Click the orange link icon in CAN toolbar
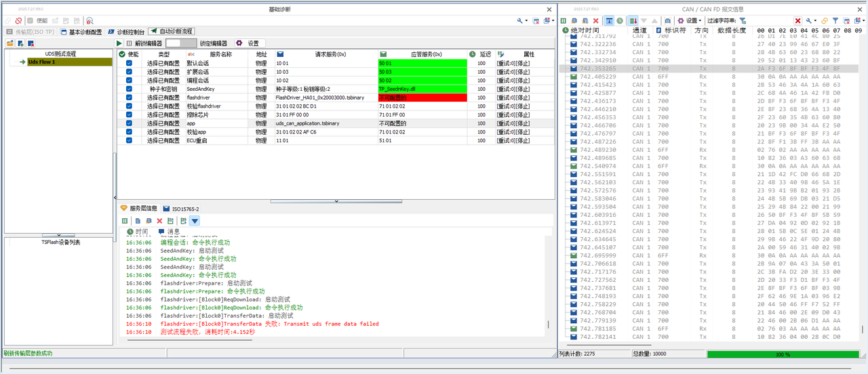 pyautogui.click(x=825, y=21)
